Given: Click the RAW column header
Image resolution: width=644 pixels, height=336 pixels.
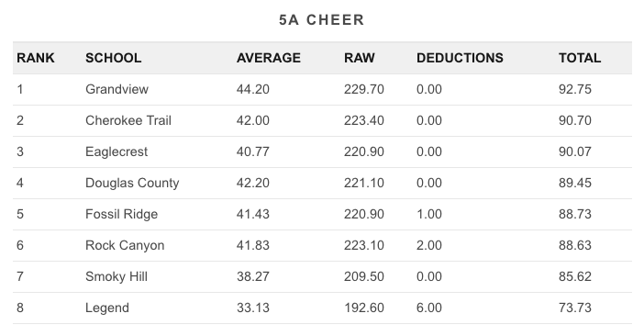Looking at the screenshot, I should click(360, 58).
